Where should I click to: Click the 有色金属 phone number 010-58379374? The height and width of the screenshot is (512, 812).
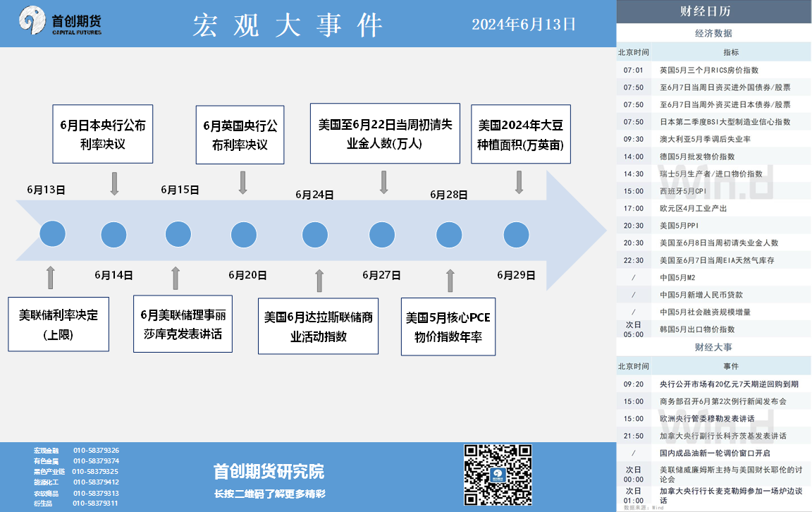(x=97, y=461)
